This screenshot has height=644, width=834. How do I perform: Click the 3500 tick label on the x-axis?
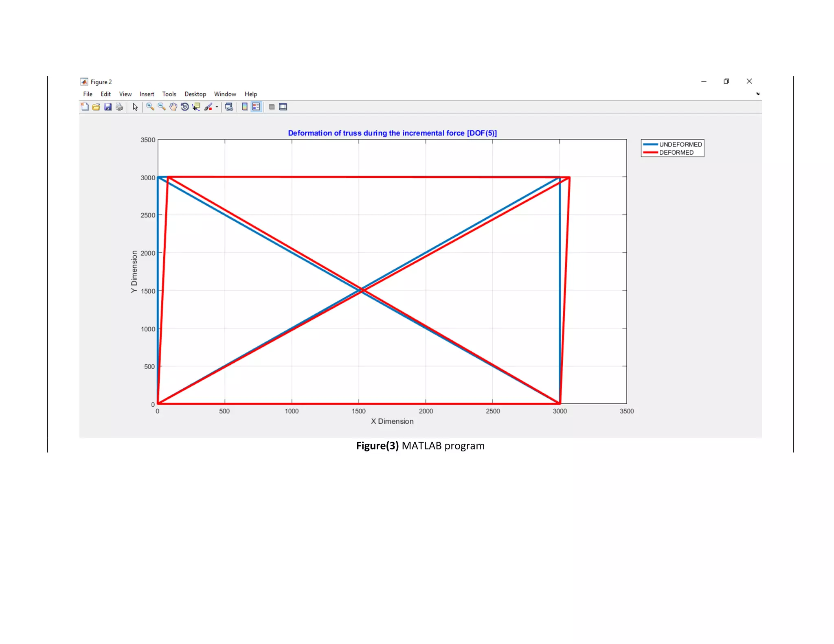[x=627, y=411]
